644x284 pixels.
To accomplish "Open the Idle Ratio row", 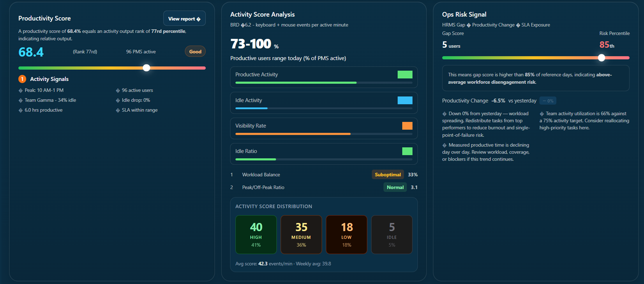I will click(x=324, y=154).
